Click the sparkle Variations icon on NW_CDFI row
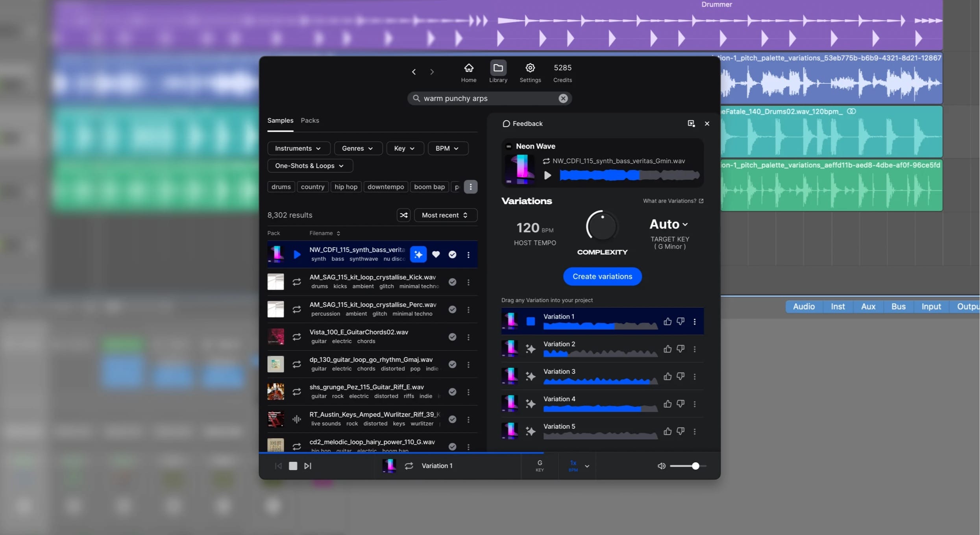 418,255
